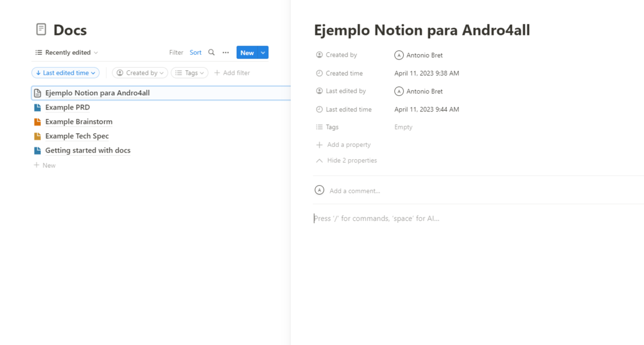Click Antonio Bret name in Last edited by row
Screen dimensions: 644x345
point(425,91)
